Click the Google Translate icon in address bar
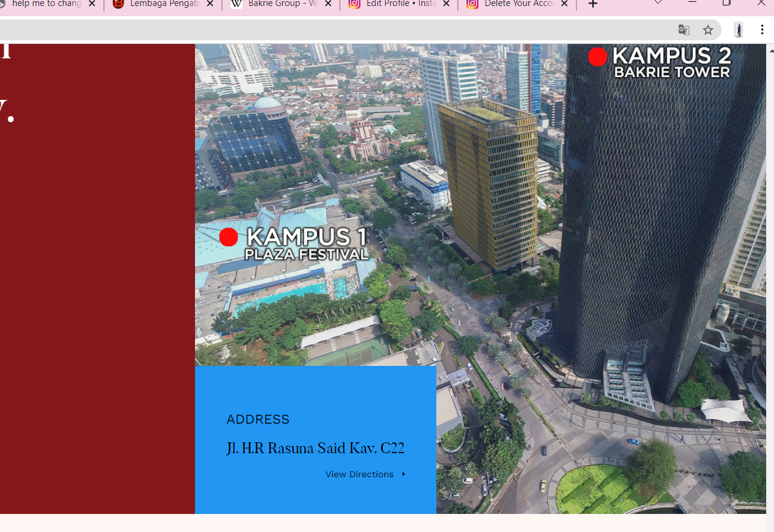 tap(684, 30)
